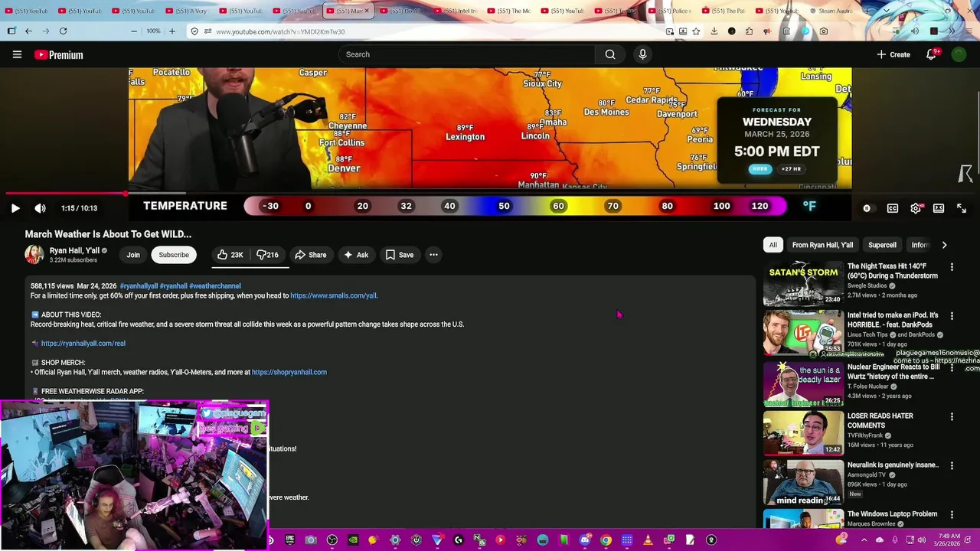980x551 pixels.
Task: Open Epic Games Launcher from taskbar
Action: coord(289,540)
